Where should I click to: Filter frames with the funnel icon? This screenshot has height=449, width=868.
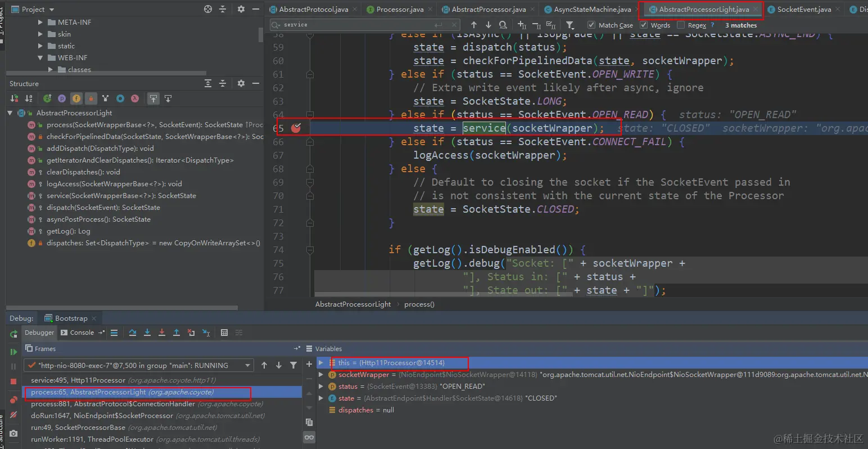[x=293, y=365]
